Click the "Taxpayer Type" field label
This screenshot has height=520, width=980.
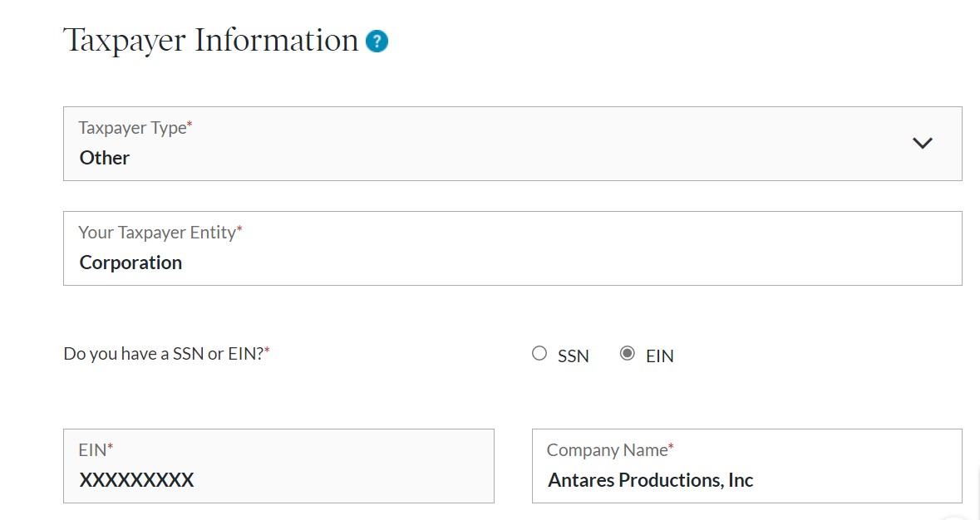[x=135, y=128]
